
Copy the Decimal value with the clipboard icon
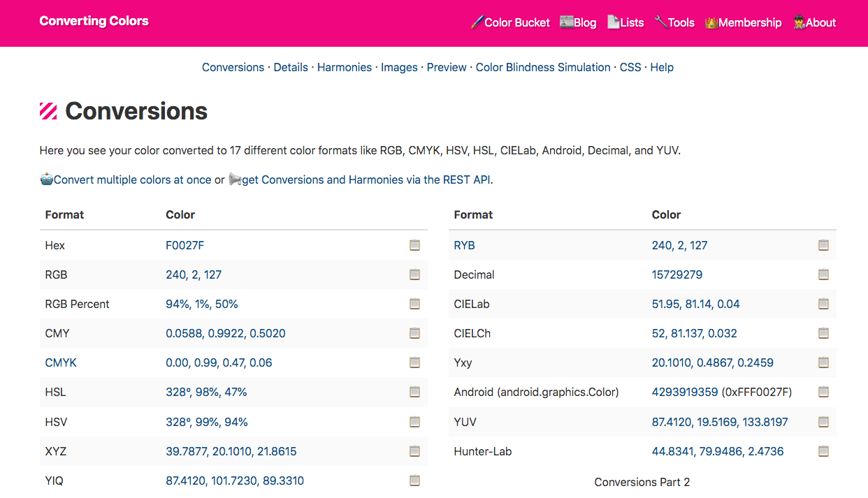tap(823, 274)
